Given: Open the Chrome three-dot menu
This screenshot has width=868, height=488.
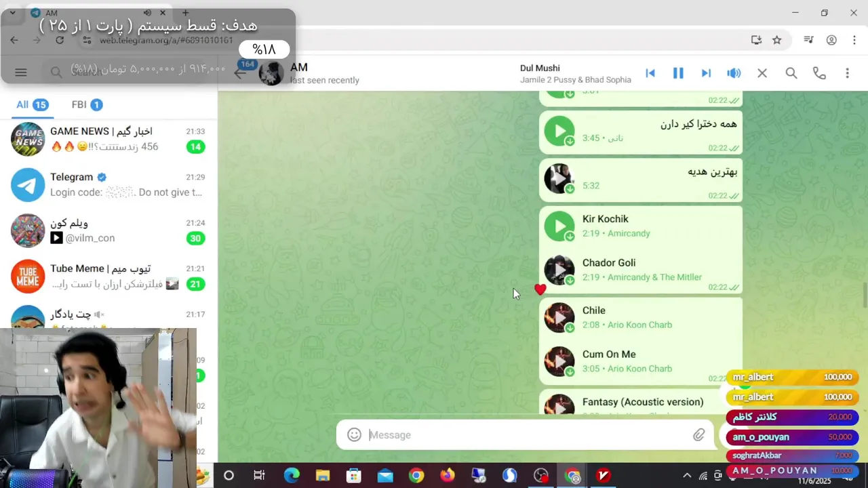Looking at the screenshot, I should click(x=853, y=40).
